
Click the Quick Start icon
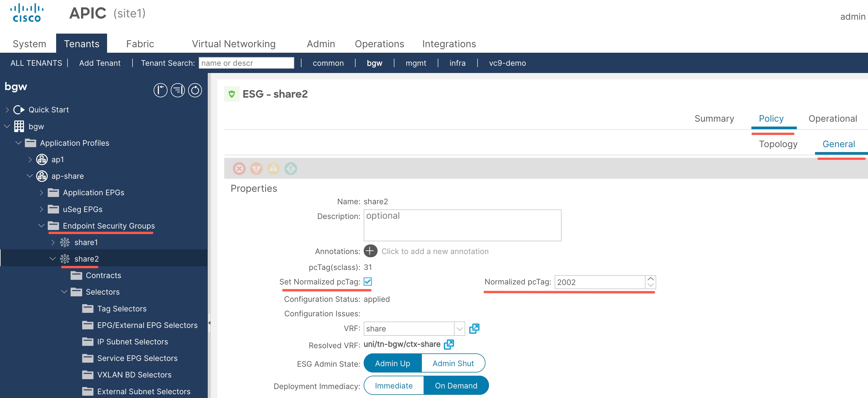pos(19,109)
